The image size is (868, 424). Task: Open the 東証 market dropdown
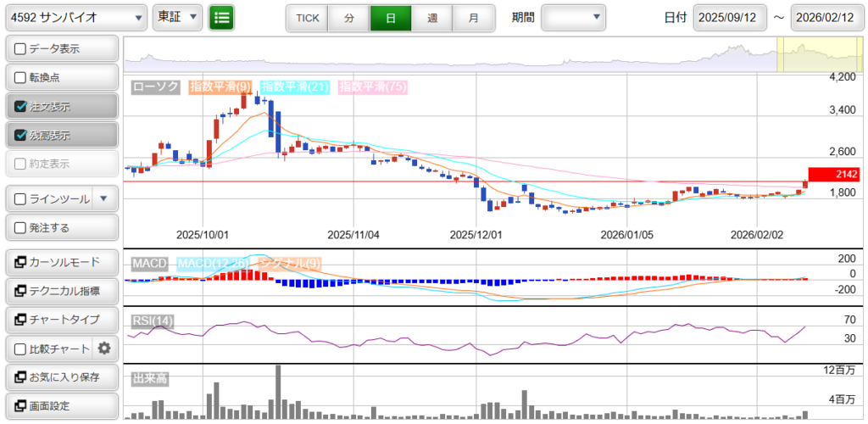pos(178,17)
